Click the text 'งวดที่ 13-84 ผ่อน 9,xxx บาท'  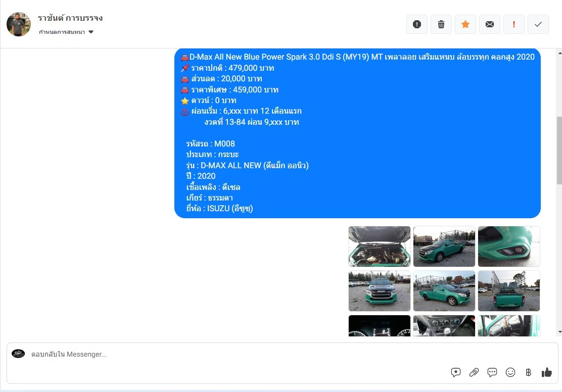tap(252, 122)
